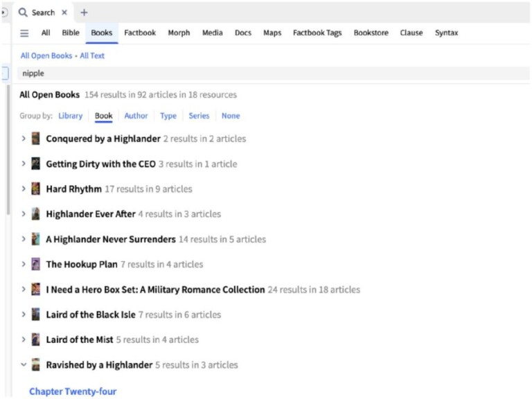
Task: Open the Factbook Tags search tab
Action: [x=317, y=33]
